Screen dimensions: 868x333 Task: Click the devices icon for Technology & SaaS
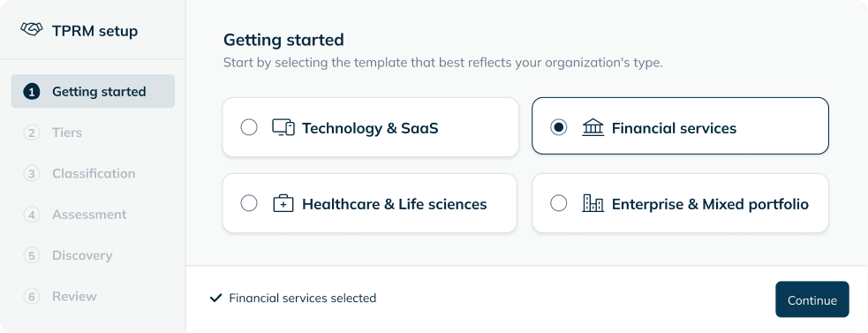[283, 128]
